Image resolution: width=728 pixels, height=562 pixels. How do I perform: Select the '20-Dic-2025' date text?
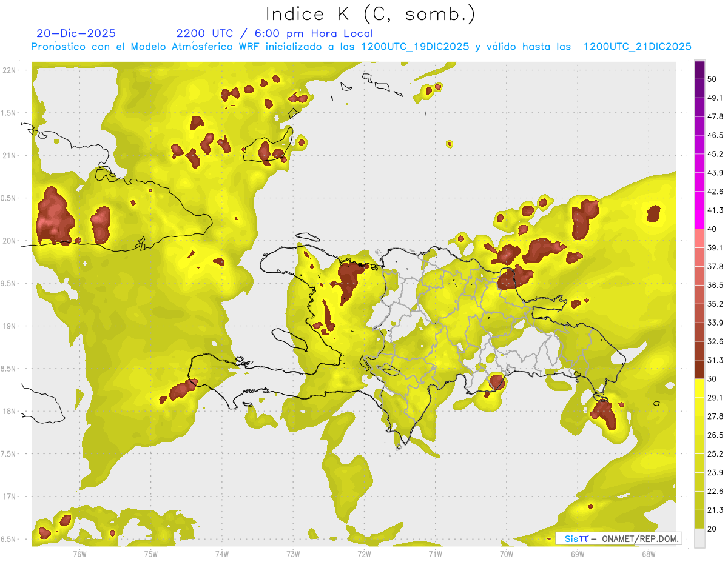pos(76,33)
